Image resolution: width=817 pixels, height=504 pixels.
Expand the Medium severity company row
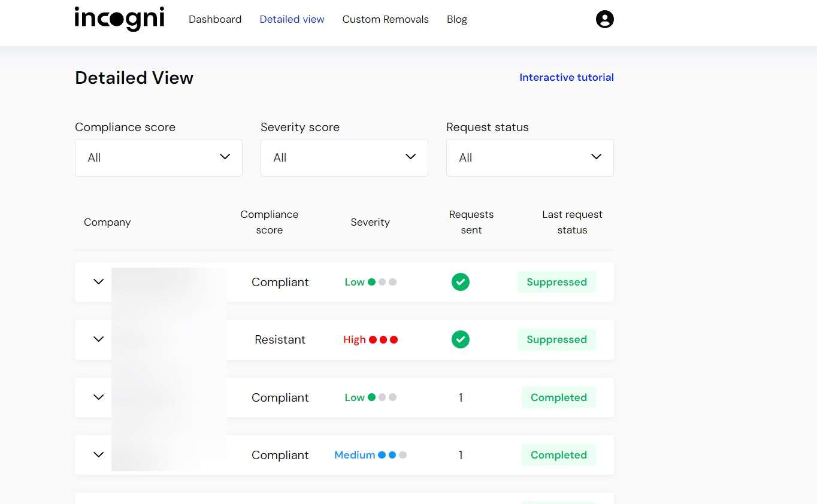pos(99,455)
